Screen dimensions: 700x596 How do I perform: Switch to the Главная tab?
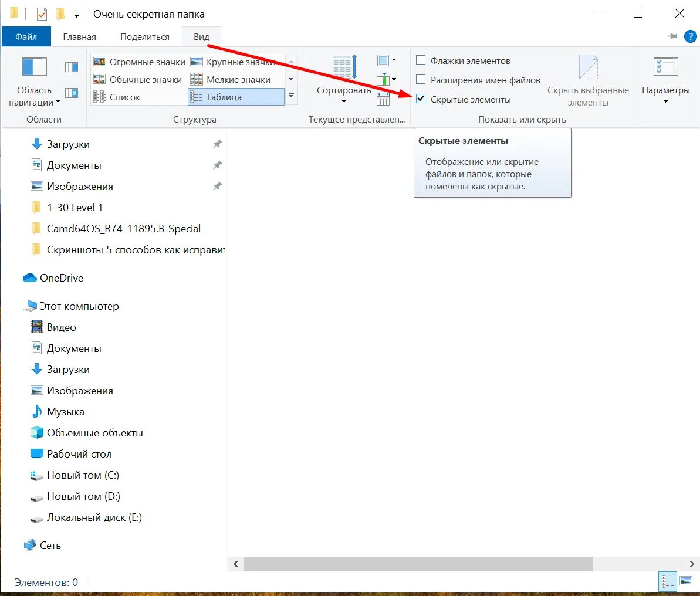click(79, 36)
